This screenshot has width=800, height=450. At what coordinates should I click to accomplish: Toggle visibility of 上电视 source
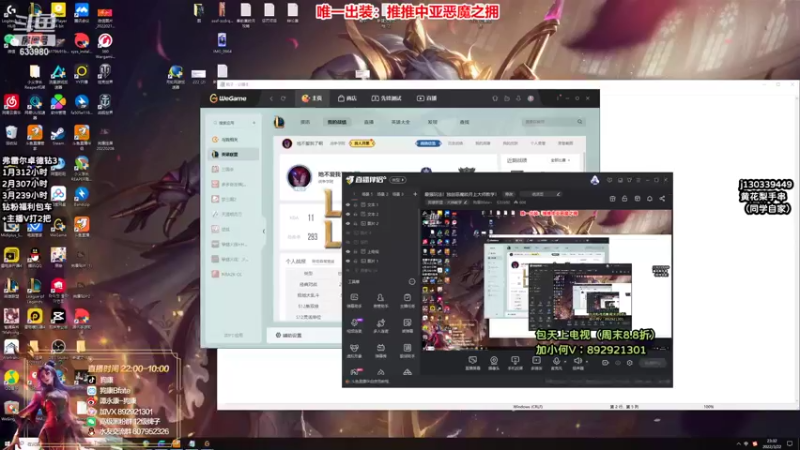coord(348,252)
